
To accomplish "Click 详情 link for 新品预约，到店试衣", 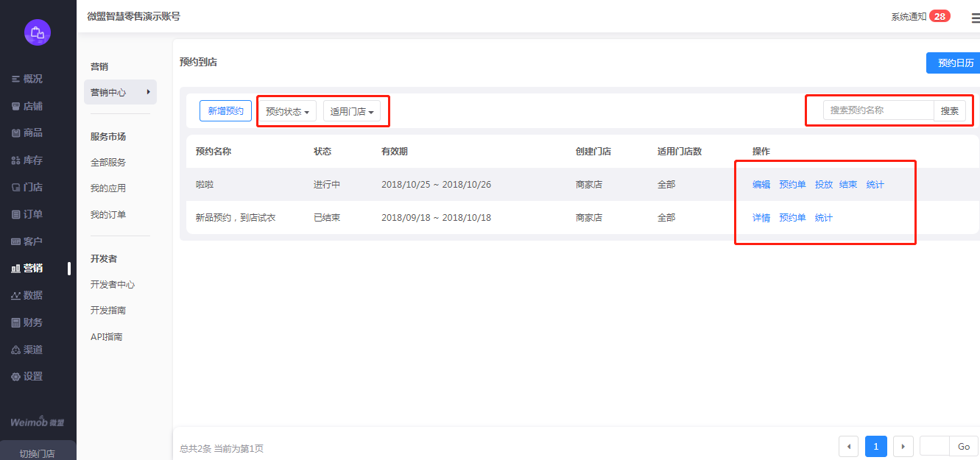I will coord(761,218).
